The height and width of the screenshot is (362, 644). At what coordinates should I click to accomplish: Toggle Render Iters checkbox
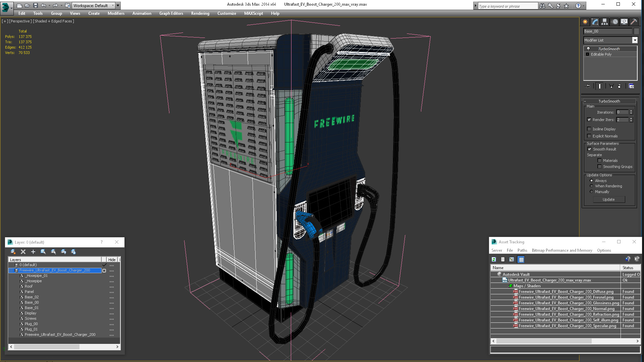[589, 120]
